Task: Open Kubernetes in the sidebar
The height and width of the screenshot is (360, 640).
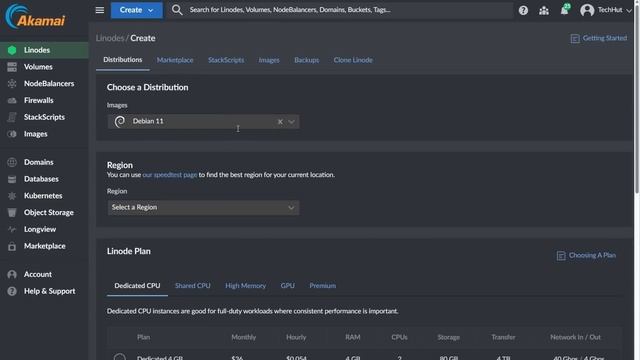Action: point(43,196)
